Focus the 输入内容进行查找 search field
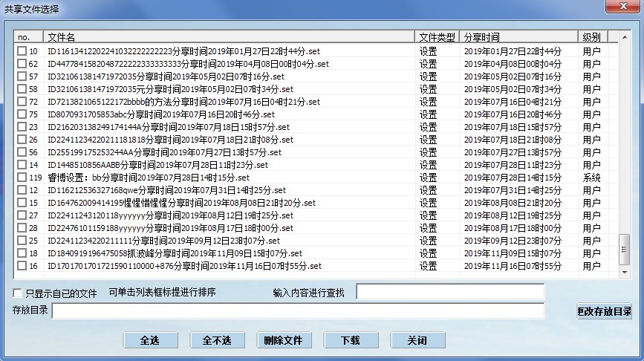644x361 pixels. point(450,293)
